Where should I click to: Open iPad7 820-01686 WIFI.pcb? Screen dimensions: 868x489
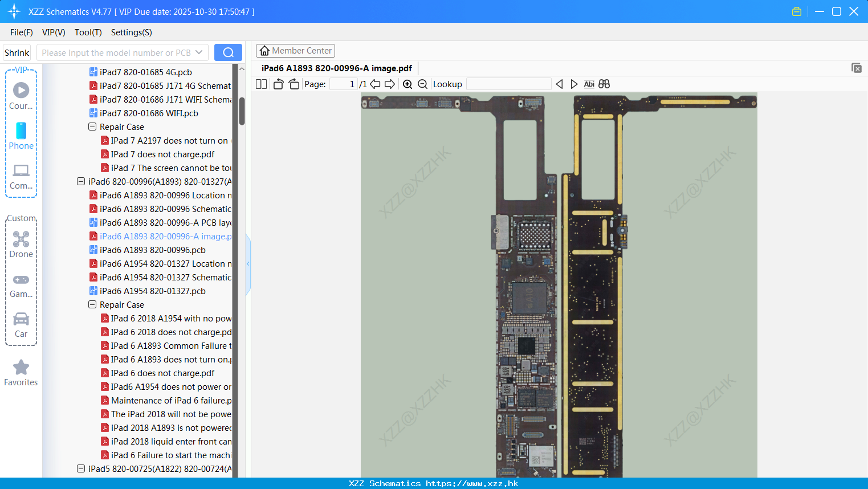pyautogui.click(x=144, y=113)
